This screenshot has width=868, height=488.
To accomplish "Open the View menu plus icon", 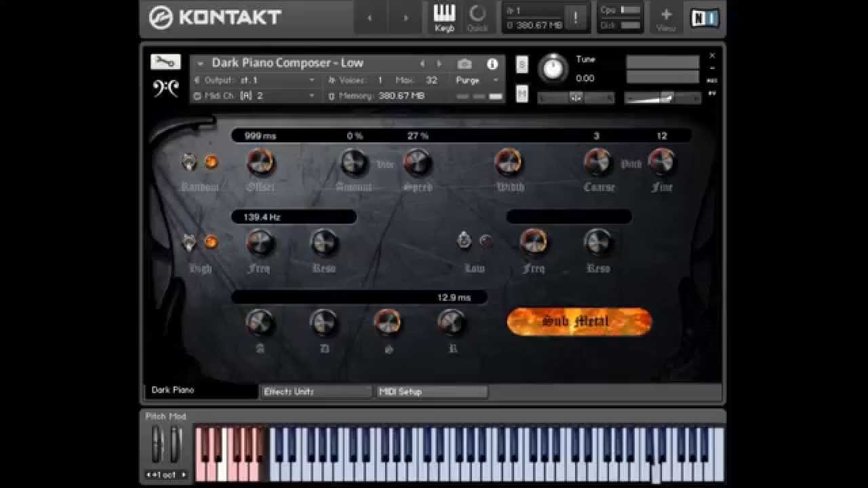I will [x=666, y=18].
